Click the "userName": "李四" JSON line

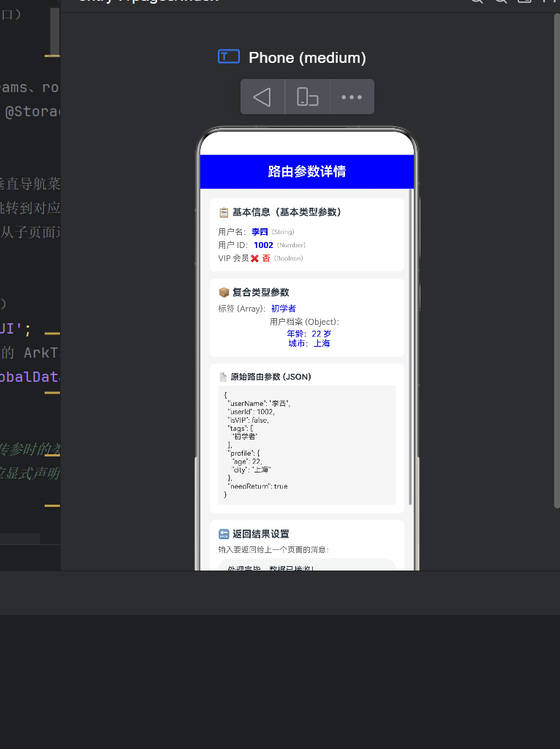pyautogui.click(x=259, y=404)
